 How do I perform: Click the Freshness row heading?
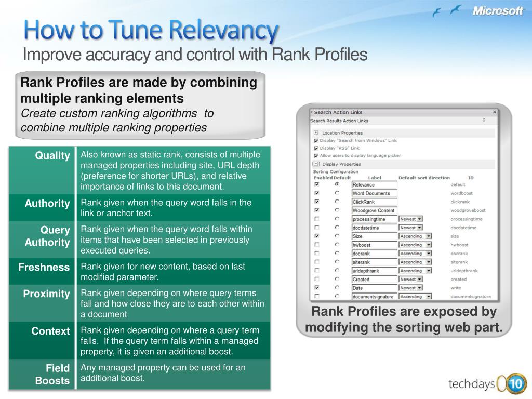click(x=44, y=267)
